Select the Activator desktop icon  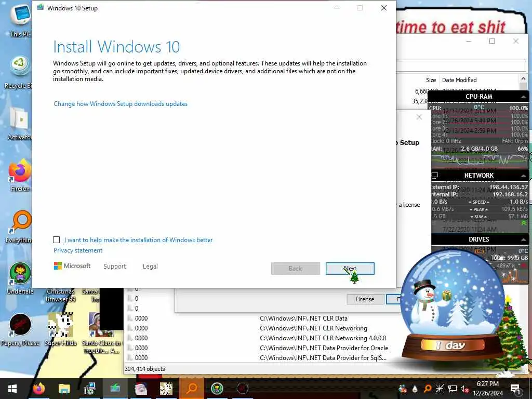pyautogui.click(x=20, y=124)
